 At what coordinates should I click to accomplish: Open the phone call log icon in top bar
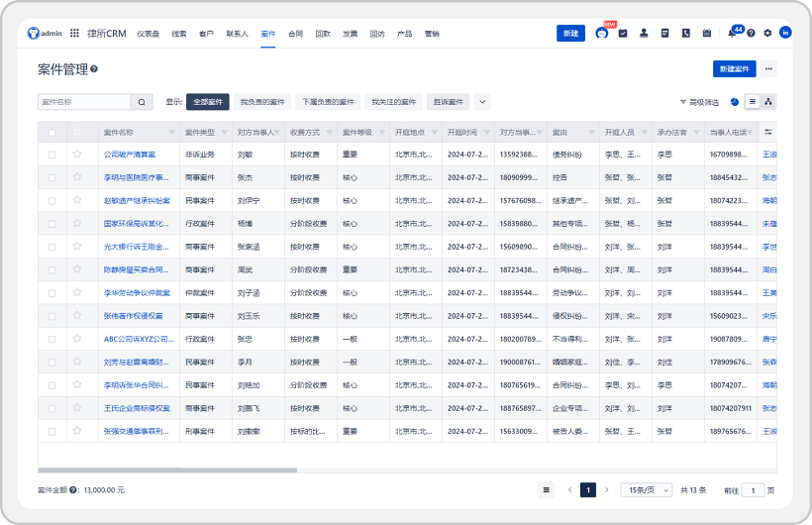tap(685, 33)
